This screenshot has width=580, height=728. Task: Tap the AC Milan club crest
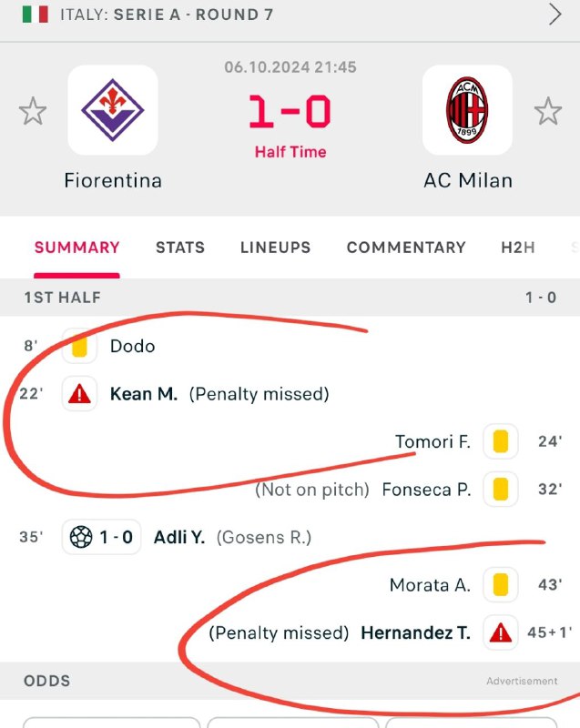467,110
